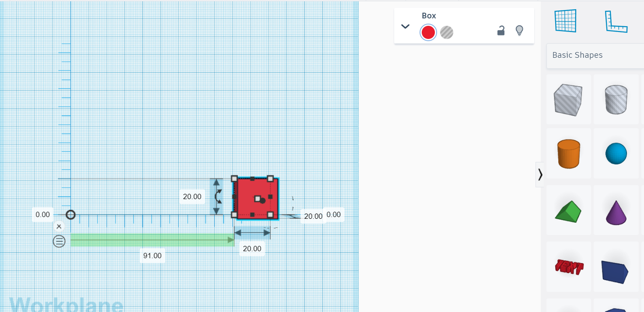Edit the 0.00 elevation value right of the box

(x=334, y=214)
